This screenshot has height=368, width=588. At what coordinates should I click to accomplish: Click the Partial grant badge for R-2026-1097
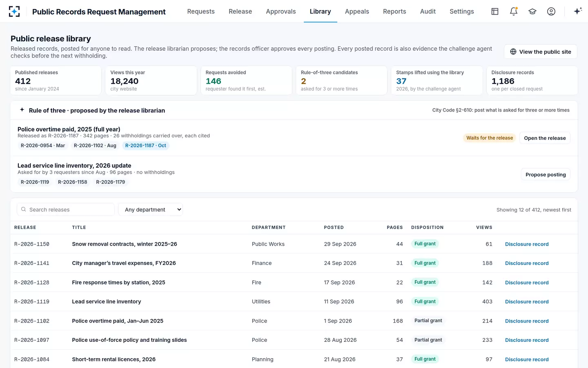coord(428,340)
